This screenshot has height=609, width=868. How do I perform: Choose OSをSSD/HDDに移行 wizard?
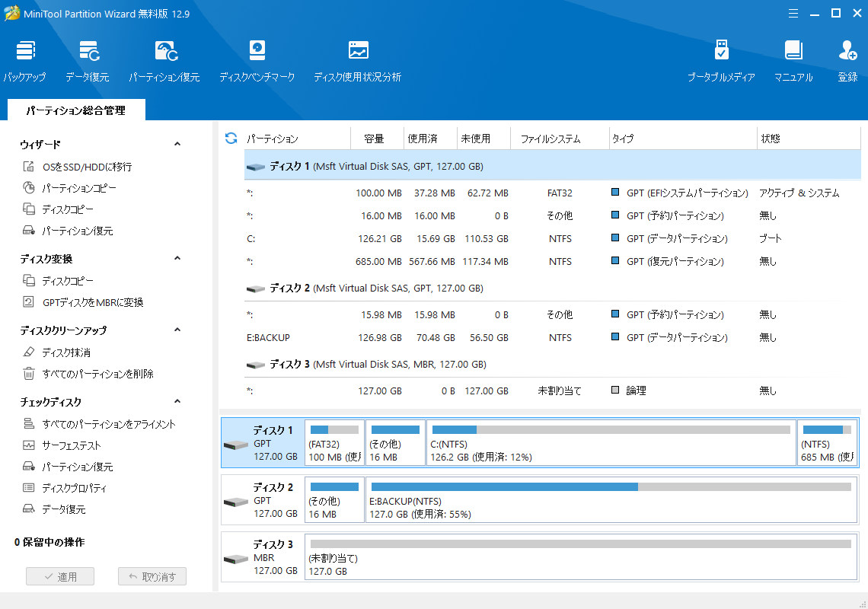click(x=77, y=167)
